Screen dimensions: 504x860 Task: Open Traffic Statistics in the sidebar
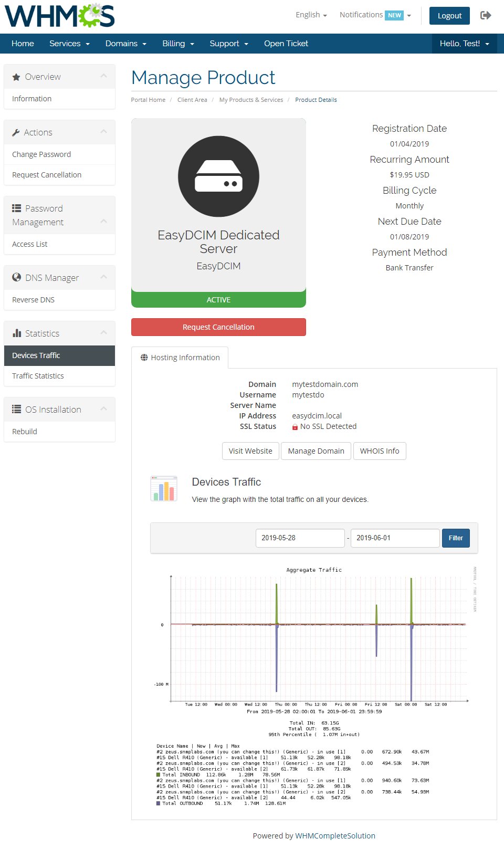point(59,376)
